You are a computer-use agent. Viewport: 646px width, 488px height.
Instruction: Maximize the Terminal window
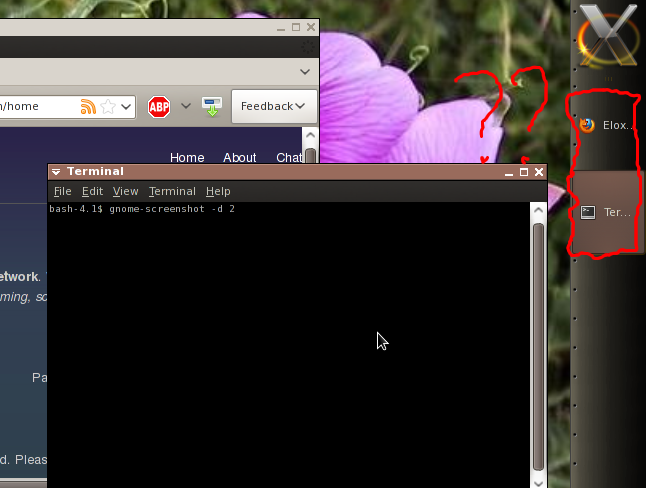(x=524, y=172)
